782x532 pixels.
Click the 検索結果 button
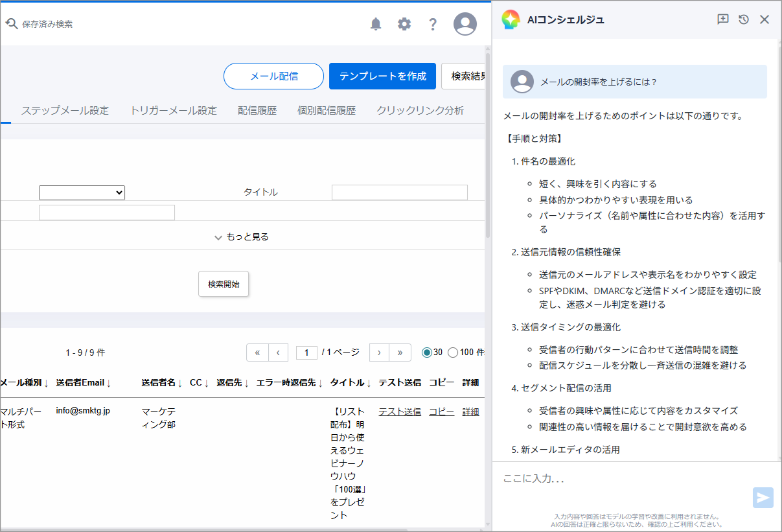(464, 76)
